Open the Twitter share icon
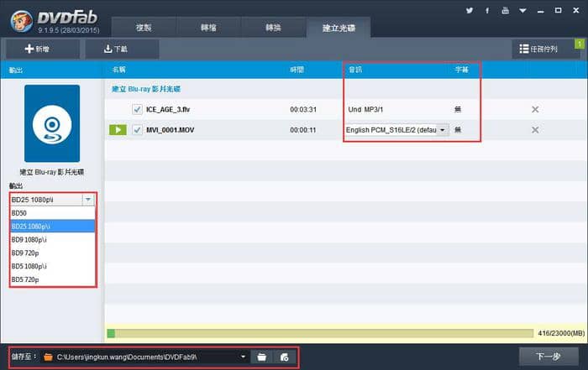 pyautogui.click(x=469, y=10)
